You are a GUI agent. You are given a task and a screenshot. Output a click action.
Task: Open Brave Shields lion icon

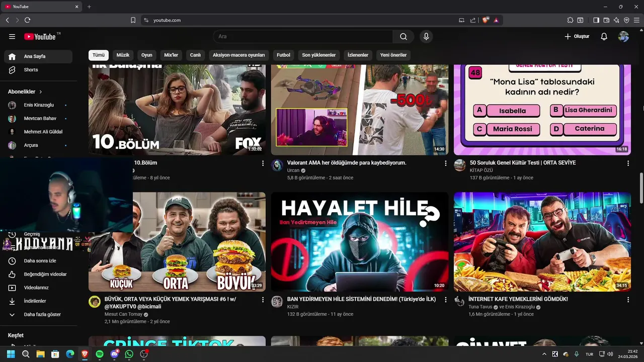[486, 20]
